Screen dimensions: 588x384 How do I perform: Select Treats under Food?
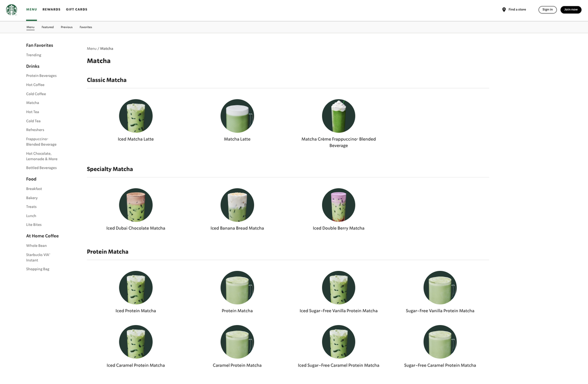[31, 207]
